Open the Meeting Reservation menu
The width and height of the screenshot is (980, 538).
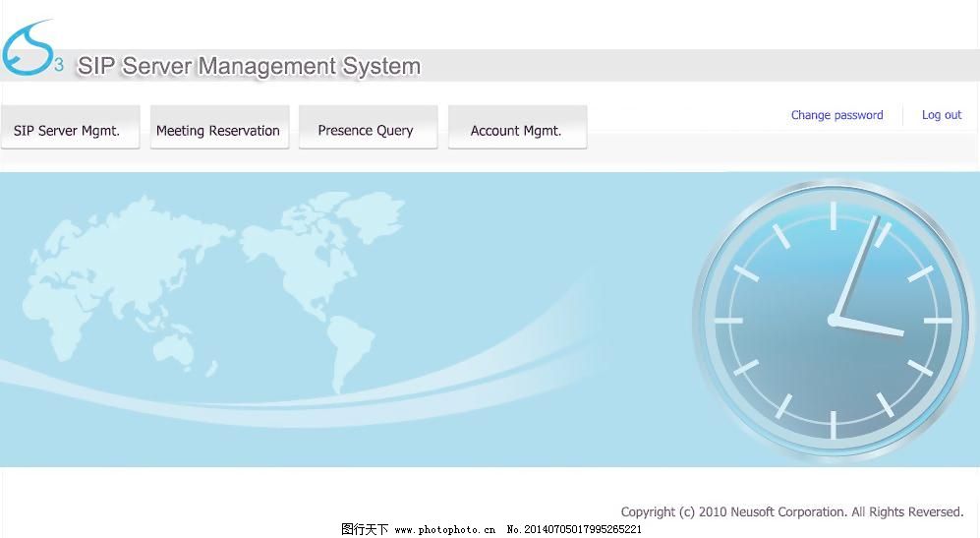[218, 129]
